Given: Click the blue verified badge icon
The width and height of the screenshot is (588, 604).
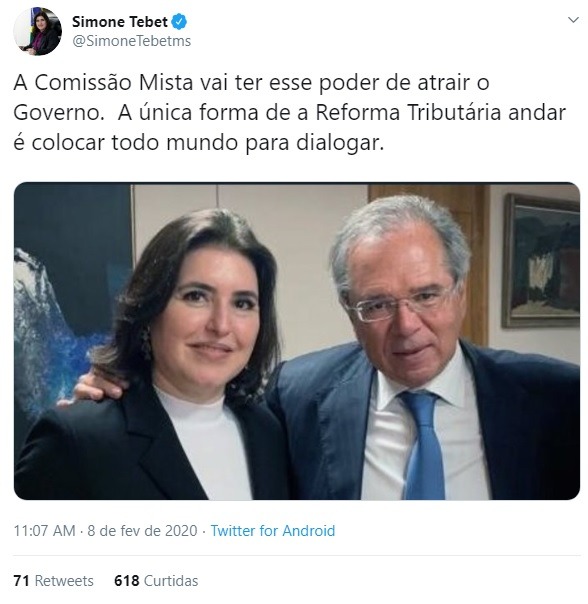Looking at the screenshot, I should [179, 22].
